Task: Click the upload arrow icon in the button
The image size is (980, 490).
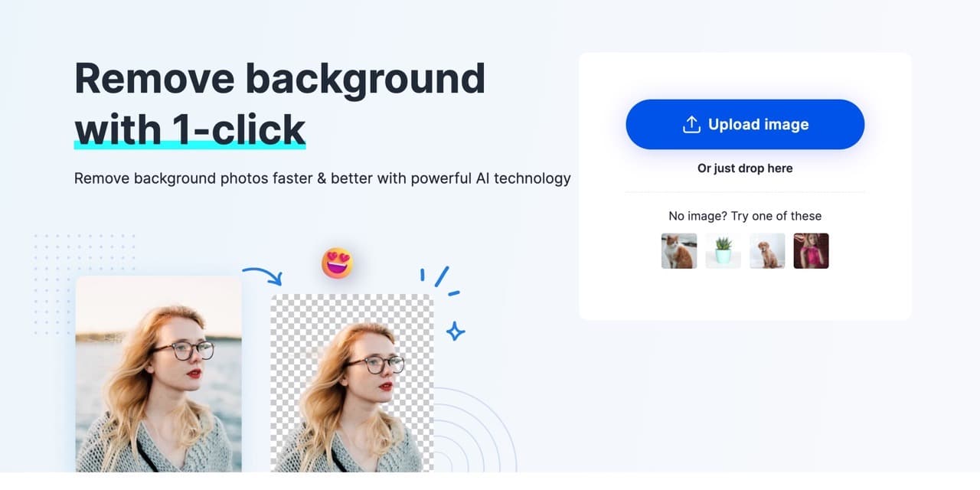Action: 691,124
